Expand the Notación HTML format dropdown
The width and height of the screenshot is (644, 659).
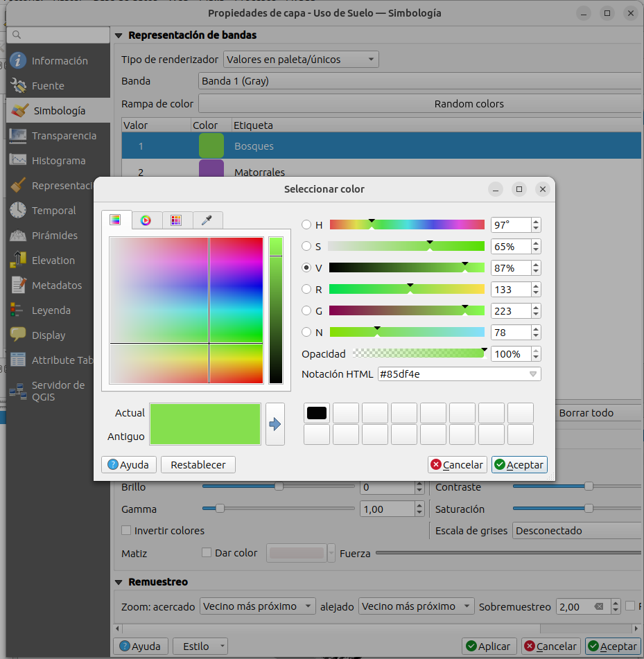[533, 374]
